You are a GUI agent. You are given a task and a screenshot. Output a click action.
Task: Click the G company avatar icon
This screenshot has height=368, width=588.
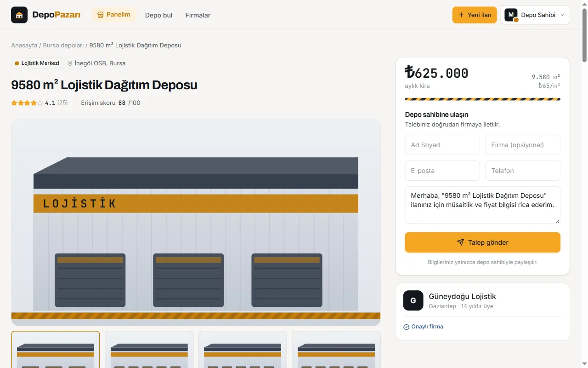pos(413,300)
